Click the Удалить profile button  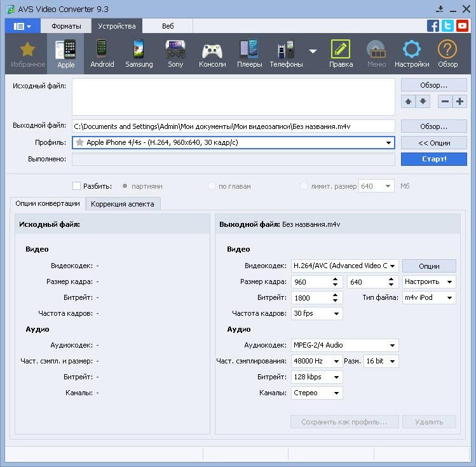coord(429,422)
